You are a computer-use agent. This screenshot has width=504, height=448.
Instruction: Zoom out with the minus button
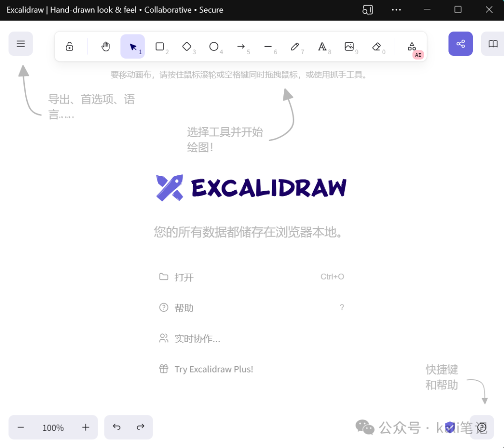(x=21, y=427)
